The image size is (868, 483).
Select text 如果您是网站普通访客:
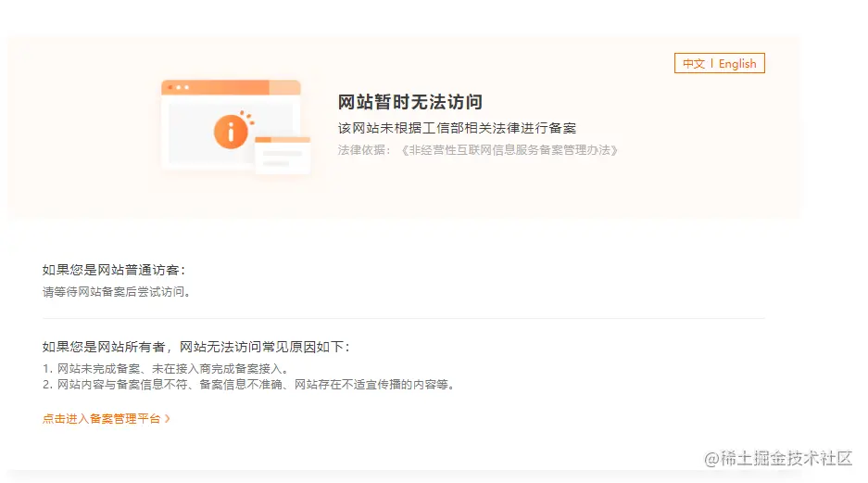pyautogui.click(x=114, y=270)
